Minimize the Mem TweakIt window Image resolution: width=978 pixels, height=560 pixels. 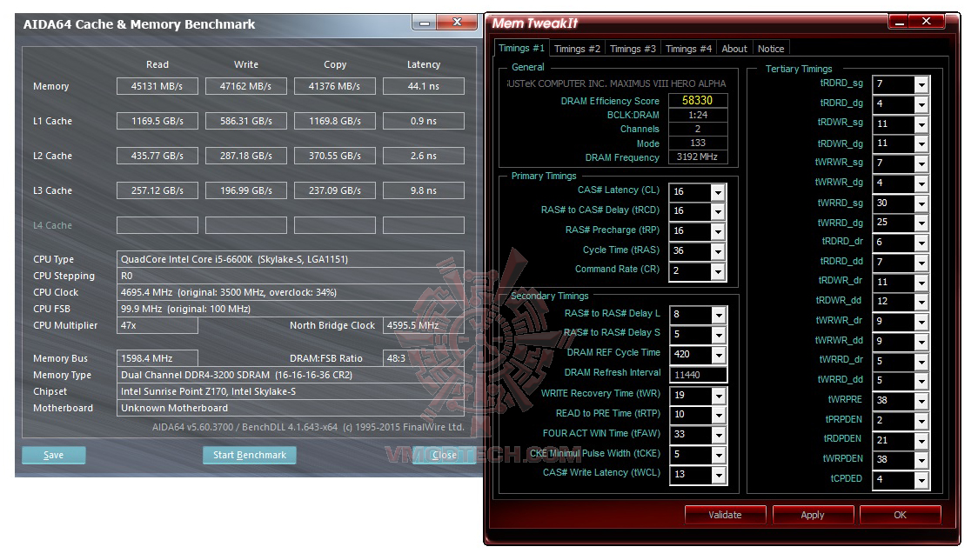click(x=900, y=23)
